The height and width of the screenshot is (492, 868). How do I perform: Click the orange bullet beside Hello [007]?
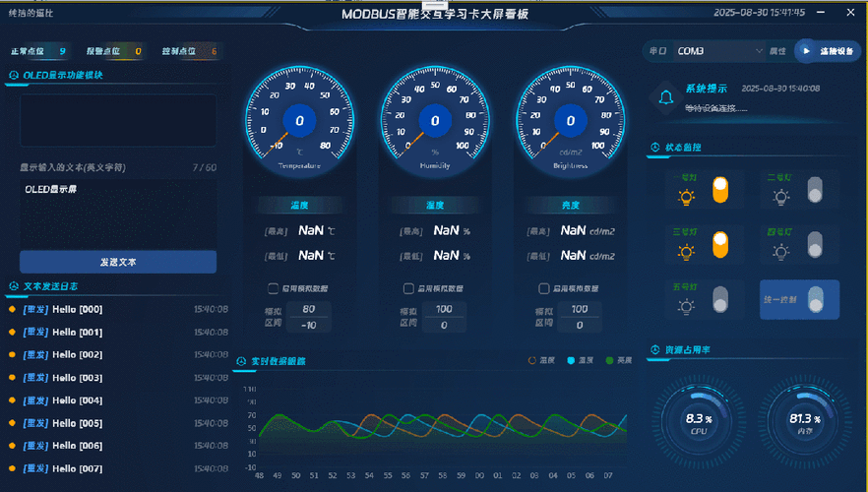coord(12,468)
